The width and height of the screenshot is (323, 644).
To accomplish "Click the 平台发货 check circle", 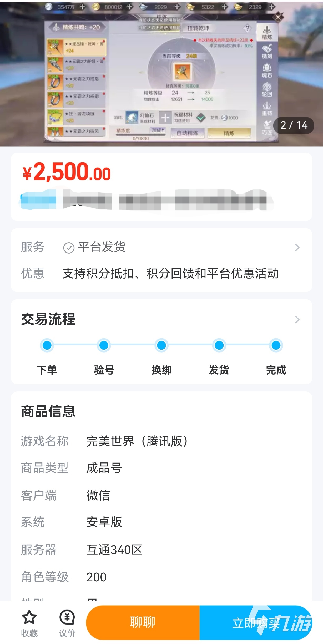I will click(x=69, y=248).
